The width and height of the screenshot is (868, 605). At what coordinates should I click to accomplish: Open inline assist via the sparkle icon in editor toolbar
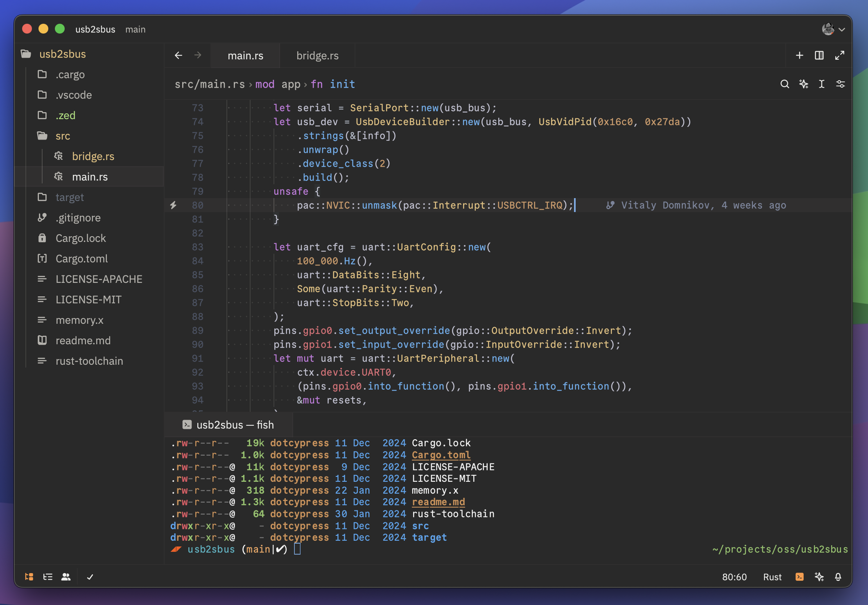tap(803, 84)
